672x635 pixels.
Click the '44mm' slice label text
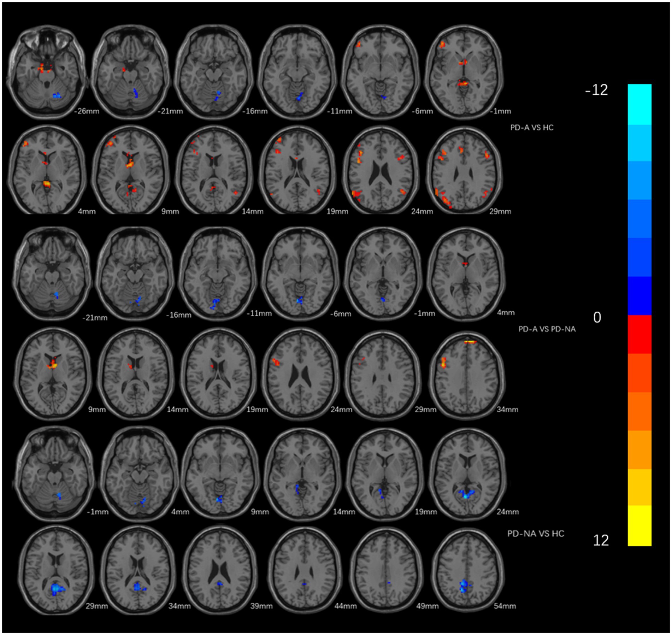click(345, 606)
